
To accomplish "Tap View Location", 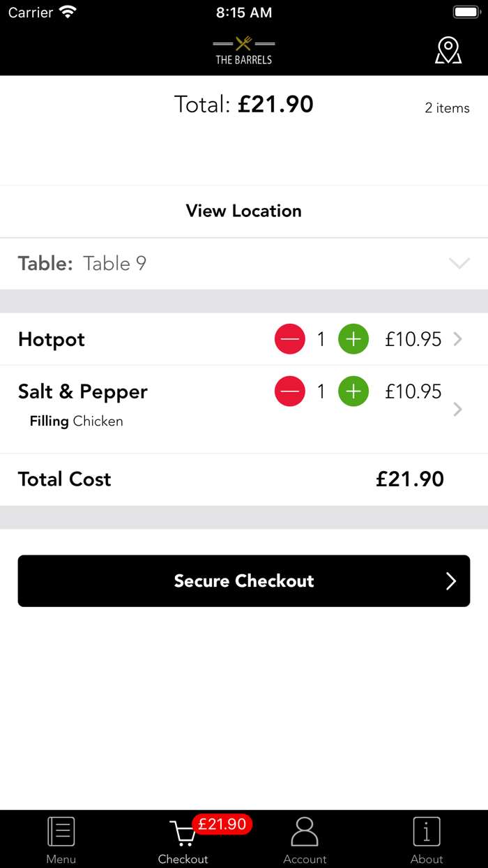I will (x=244, y=211).
